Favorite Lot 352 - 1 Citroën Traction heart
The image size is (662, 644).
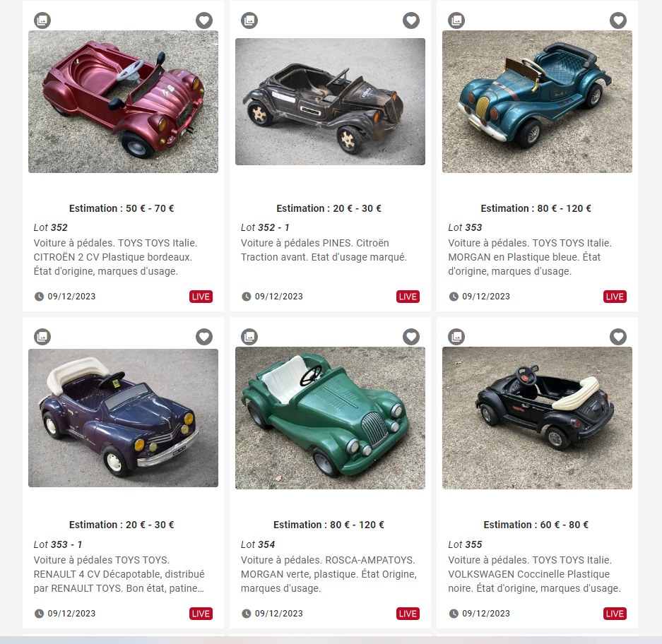coord(410,20)
